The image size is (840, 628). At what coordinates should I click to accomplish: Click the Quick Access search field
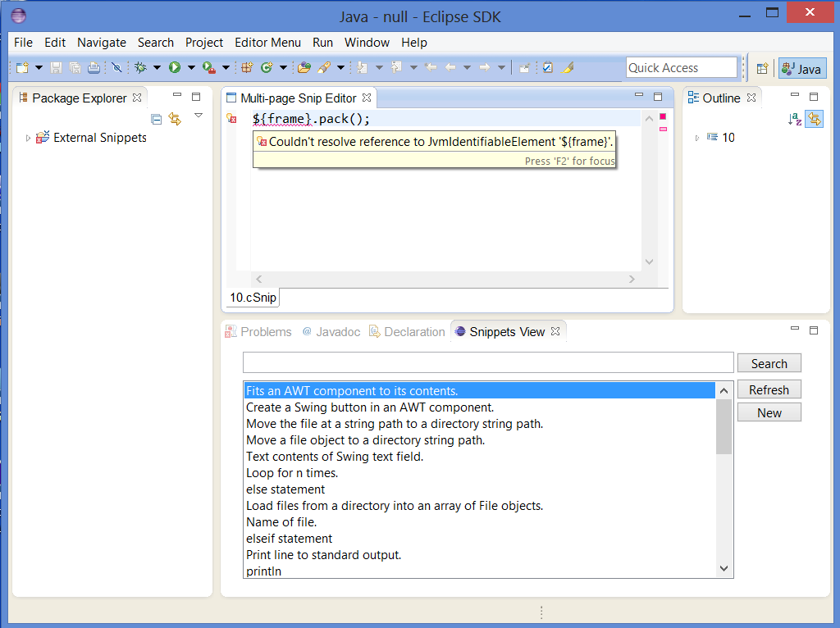coord(682,68)
